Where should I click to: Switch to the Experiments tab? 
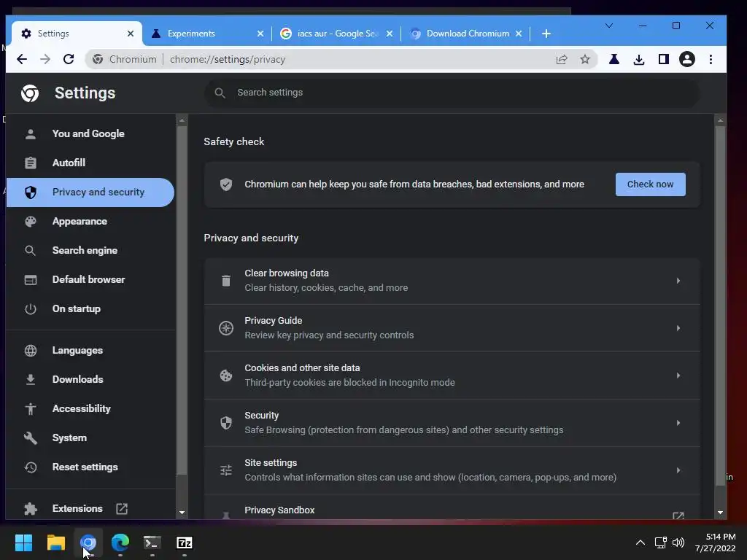(x=206, y=34)
